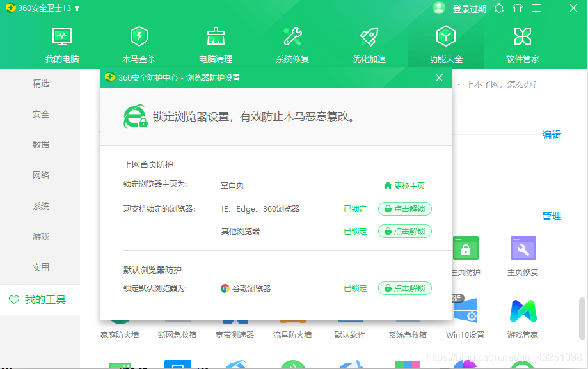Open 软件管家 icon
588x369 pixels.
point(523,36)
